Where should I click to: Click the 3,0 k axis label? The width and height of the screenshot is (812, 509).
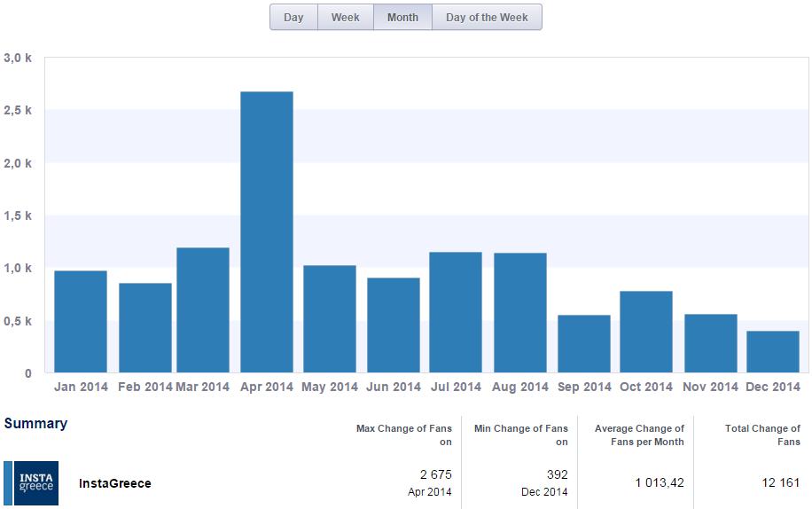click(x=18, y=58)
